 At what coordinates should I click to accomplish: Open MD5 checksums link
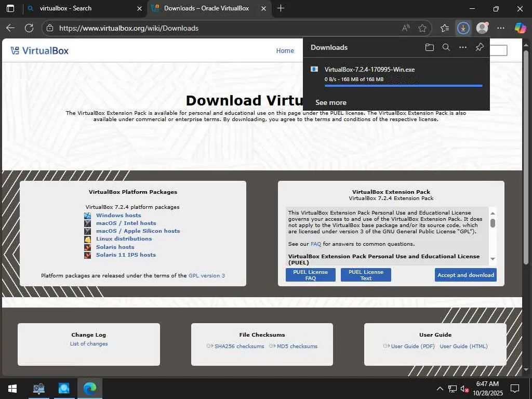pos(297,346)
